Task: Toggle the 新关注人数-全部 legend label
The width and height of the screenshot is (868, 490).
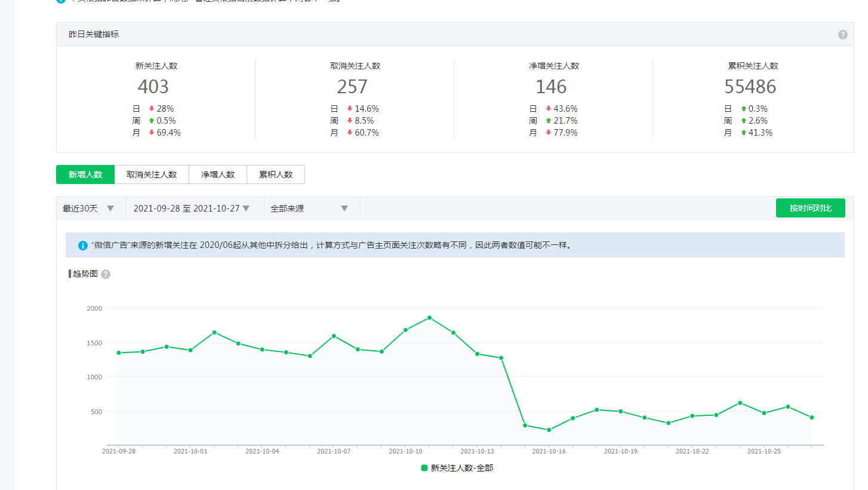Action: [x=462, y=468]
